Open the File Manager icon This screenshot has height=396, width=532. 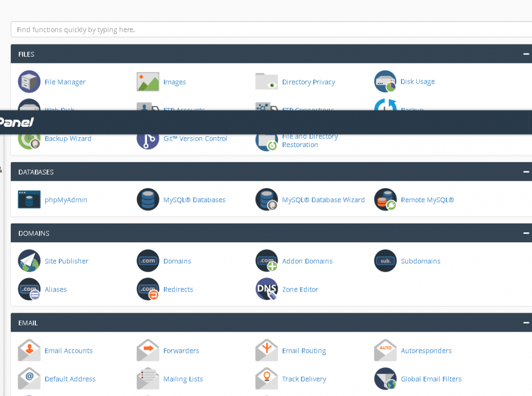point(29,82)
